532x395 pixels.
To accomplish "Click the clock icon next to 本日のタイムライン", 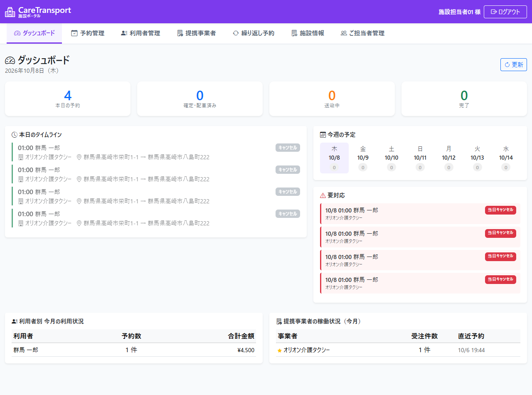I will [15, 135].
